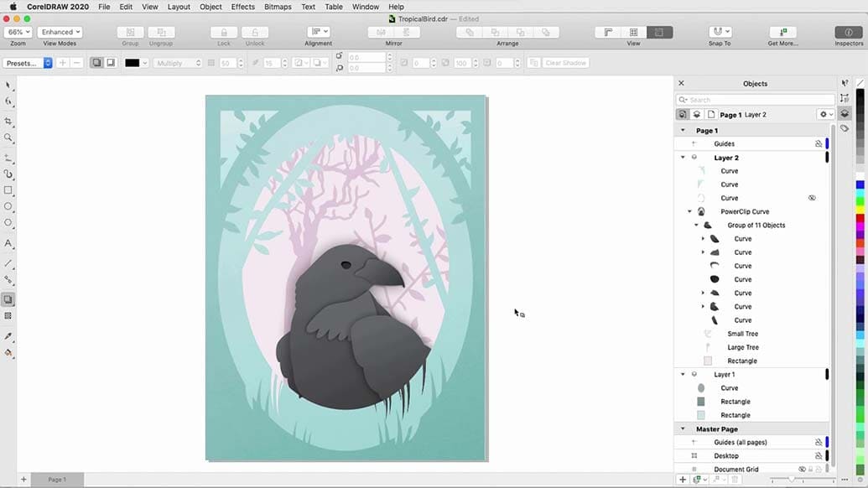Select the Zoom magnifier tool
The width and height of the screenshot is (868, 488).
tap(8, 138)
